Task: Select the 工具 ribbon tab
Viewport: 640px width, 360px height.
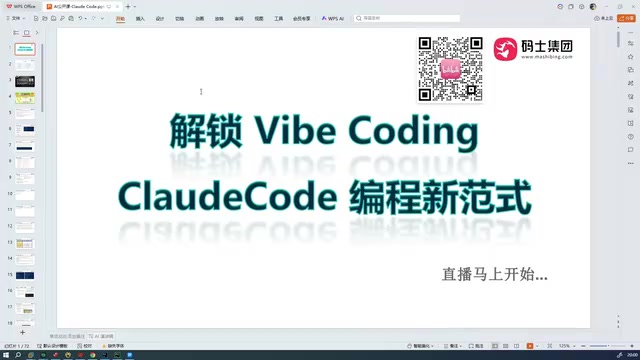Action: point(278,19)
